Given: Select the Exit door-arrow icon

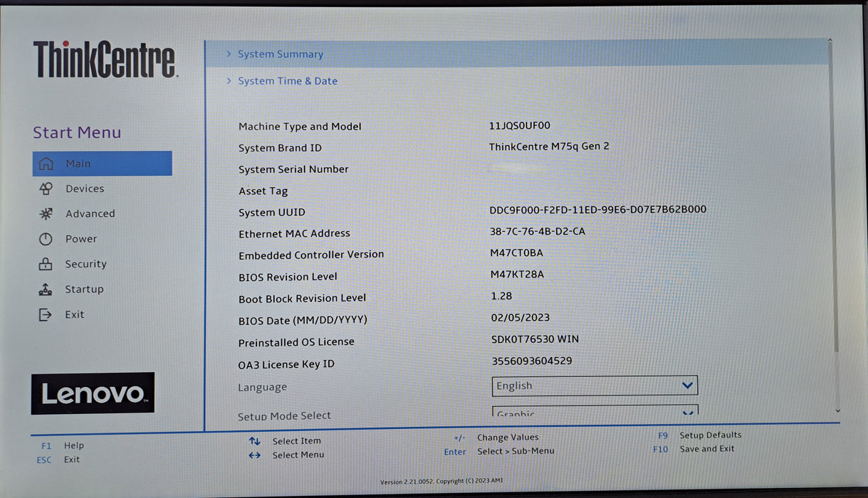Looking at the screenshot, I should (46, 314).
